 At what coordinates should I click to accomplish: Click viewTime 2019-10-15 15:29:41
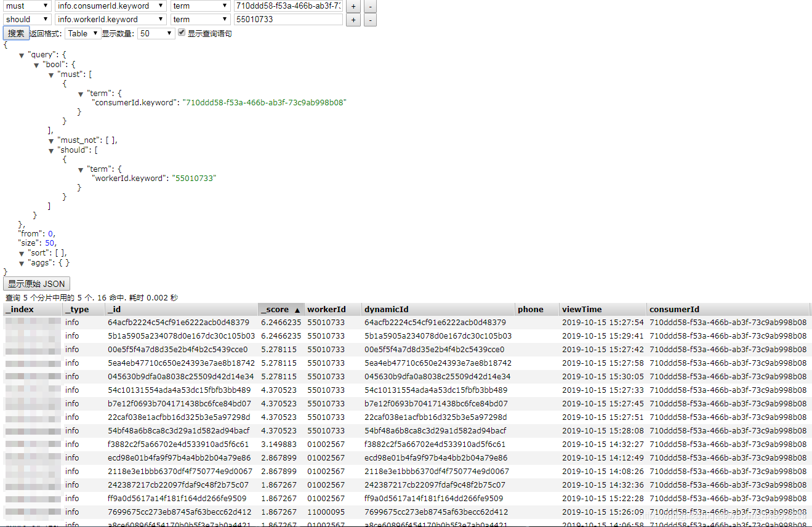[603, 336]
